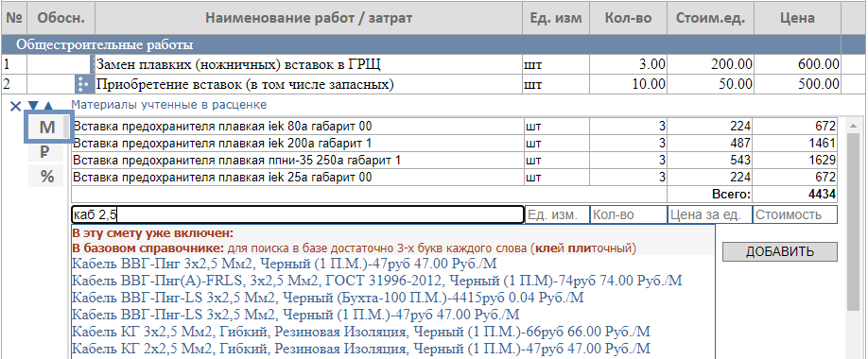Focus the Стоимость input field
This screenshot has height=359, width=868.
point(795,214)
